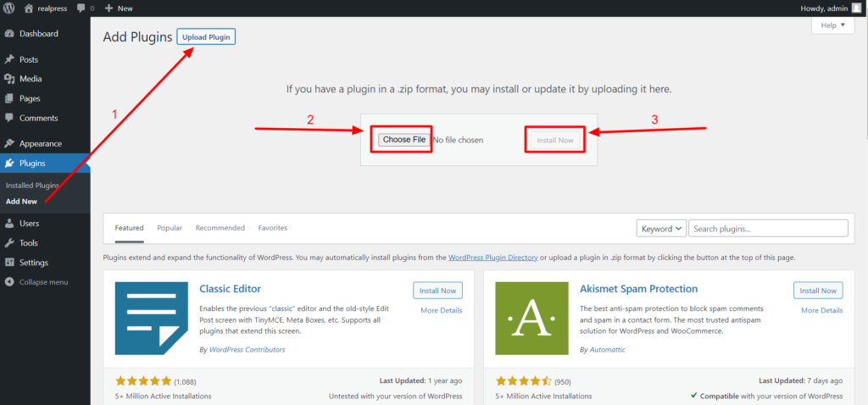868x405 pixels.
Task: Click the page vertical scrollbar
Action: click(865, 77)
